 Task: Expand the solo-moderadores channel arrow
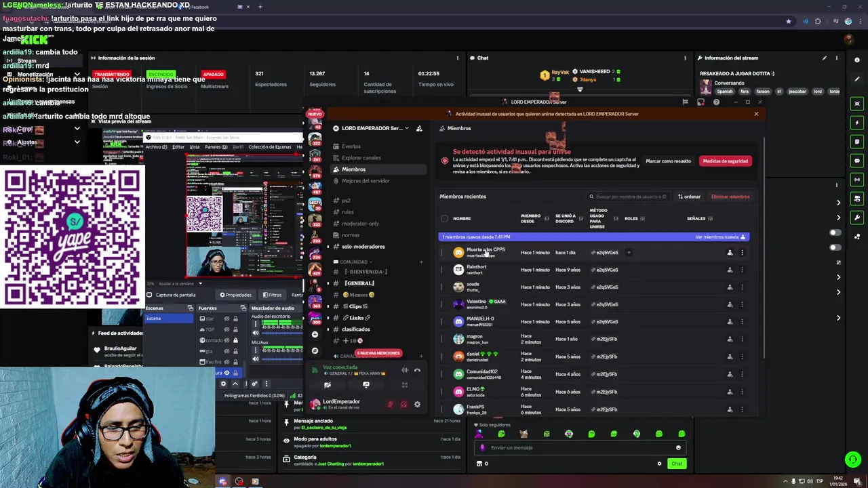pyautogui.click(x=328, y=247)
